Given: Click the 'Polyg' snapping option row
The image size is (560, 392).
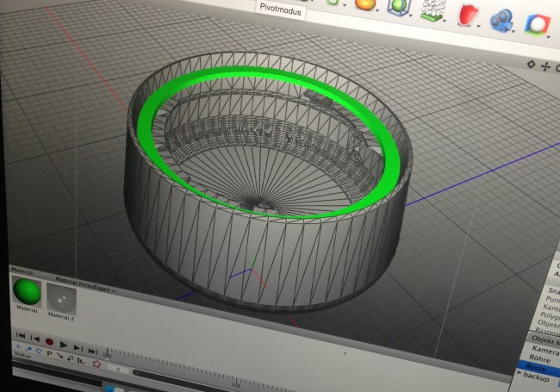Looking at the screenshot, I should (550, 315).
